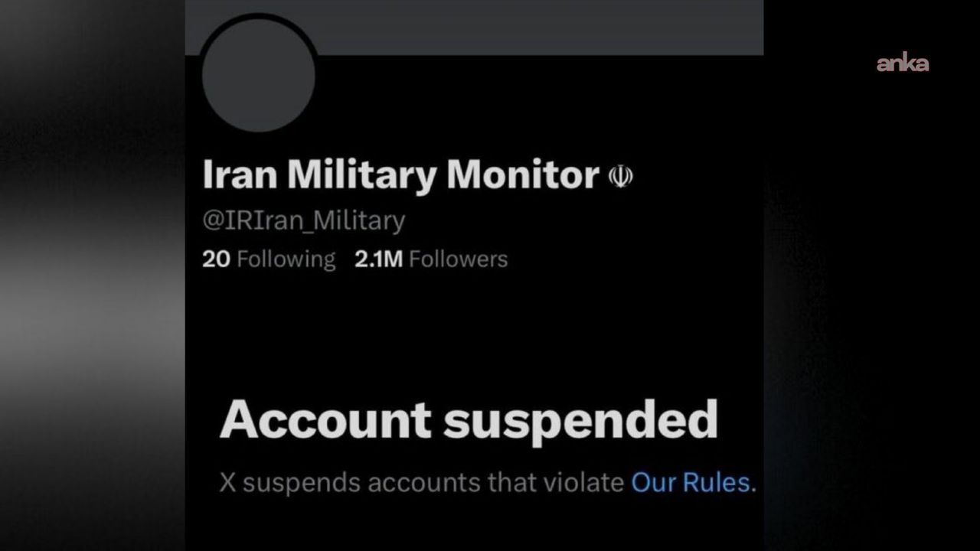Click the word Iran in profile name
The width and height of the screenshot is (980, 551).
[239, 175]
